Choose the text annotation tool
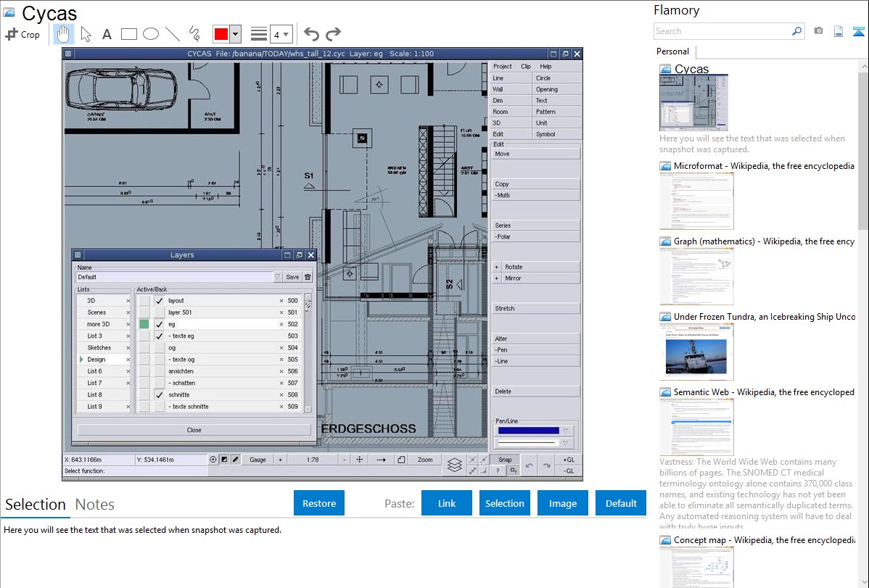This screenshot has height=588, width=869. [107, 34]
